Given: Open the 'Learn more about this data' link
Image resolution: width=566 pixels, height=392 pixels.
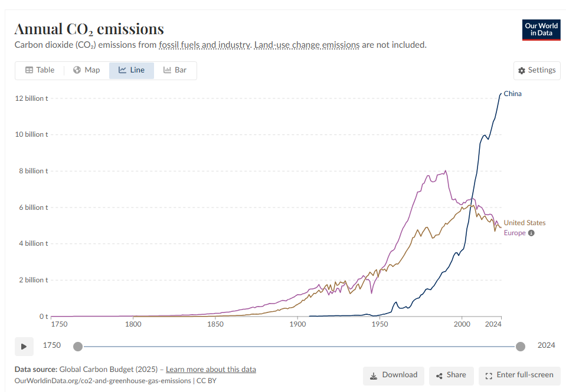Looking at the screenshot, I should click(x=211, y=370).
